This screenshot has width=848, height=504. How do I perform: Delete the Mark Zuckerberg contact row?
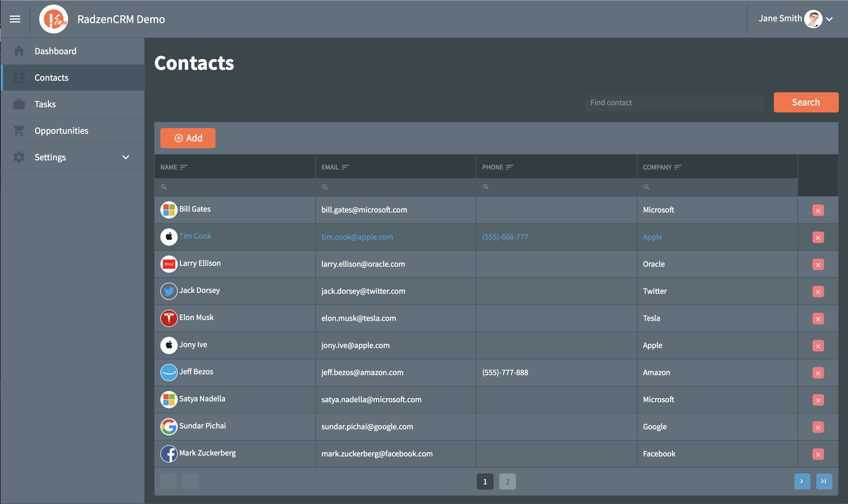point(818,454)
